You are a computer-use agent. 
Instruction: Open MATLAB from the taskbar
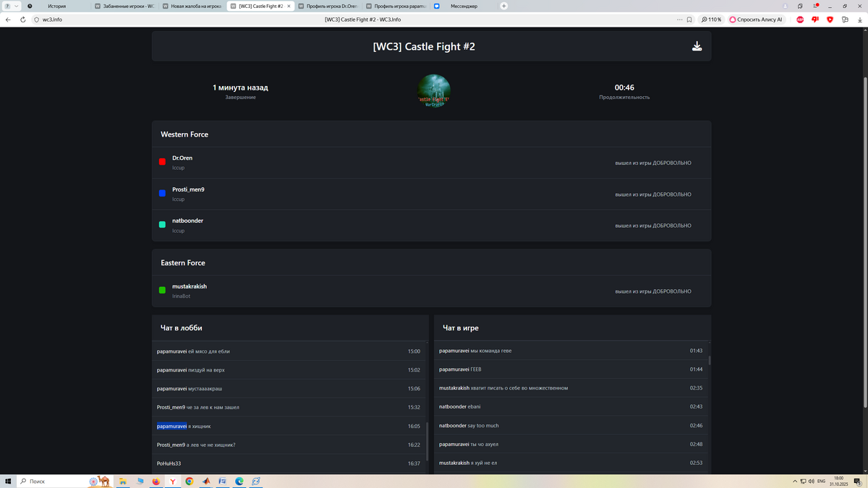click(206, 481)
